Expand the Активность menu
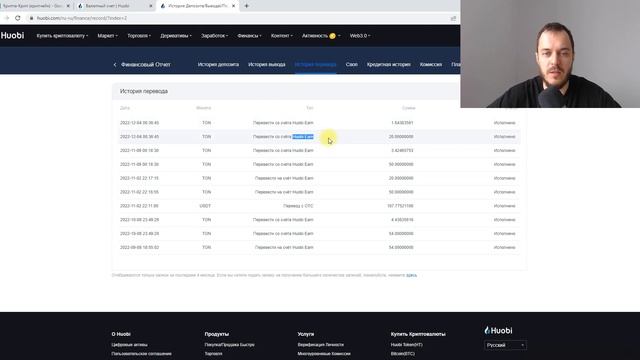640x360 pixels. 321,36
